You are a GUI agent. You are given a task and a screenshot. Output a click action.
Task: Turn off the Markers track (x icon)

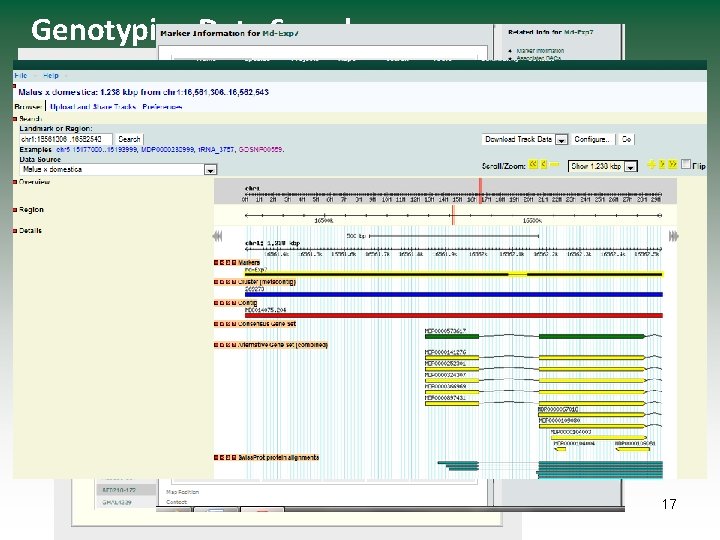[x=222, y=263]
